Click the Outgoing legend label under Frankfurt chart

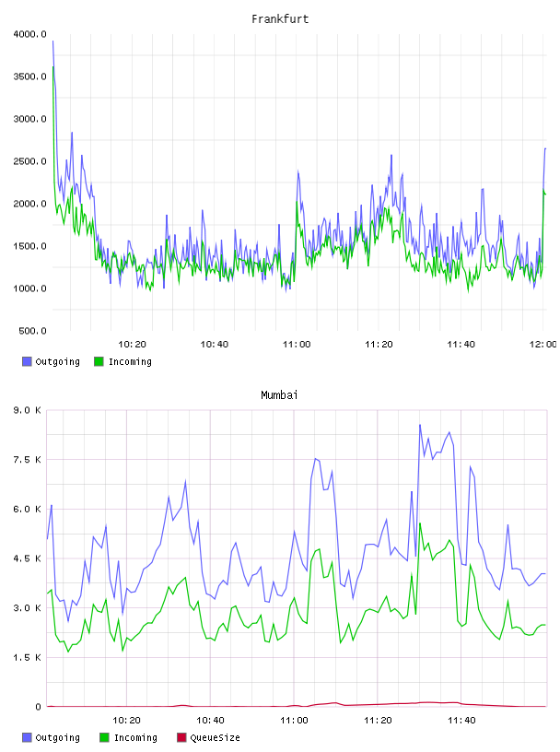pyautogui.click(x=57, y=361)
